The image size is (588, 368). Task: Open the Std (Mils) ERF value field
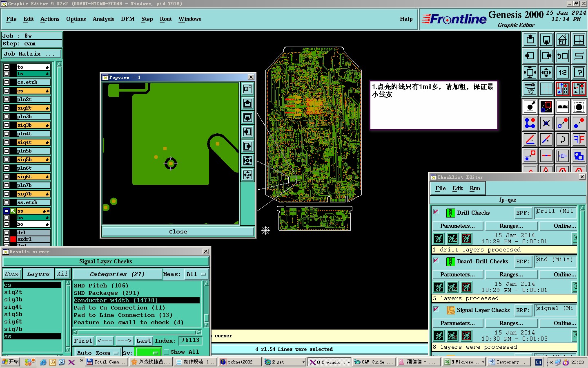[x=555, y=261]
